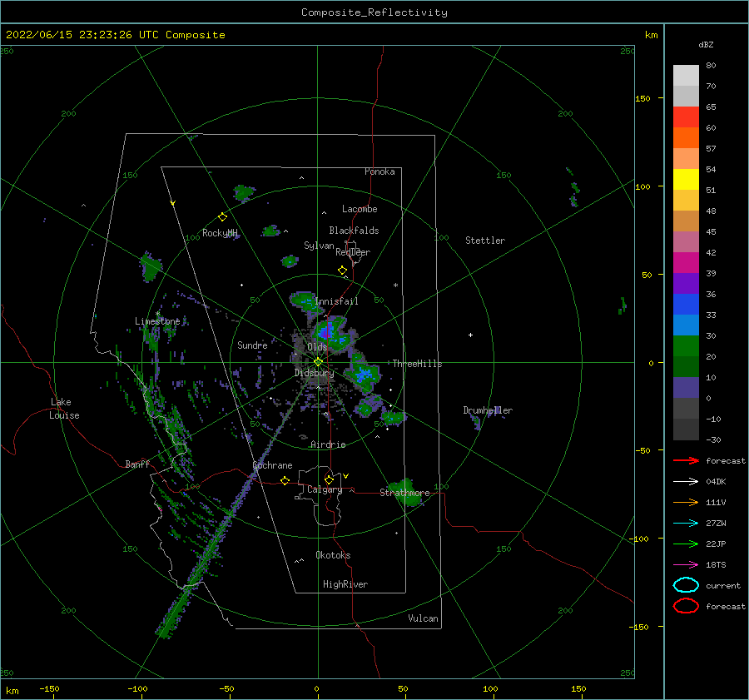The height and width of the screenshot is (700, 749).
Task: Click the legend value -30
Action: point(714,439)
